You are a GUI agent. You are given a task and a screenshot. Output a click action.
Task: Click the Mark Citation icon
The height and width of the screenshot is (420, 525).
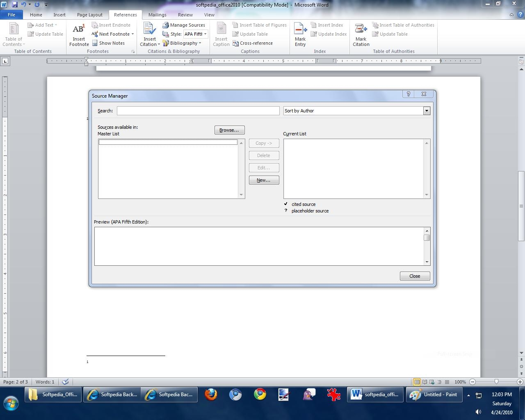click(361, 30)
